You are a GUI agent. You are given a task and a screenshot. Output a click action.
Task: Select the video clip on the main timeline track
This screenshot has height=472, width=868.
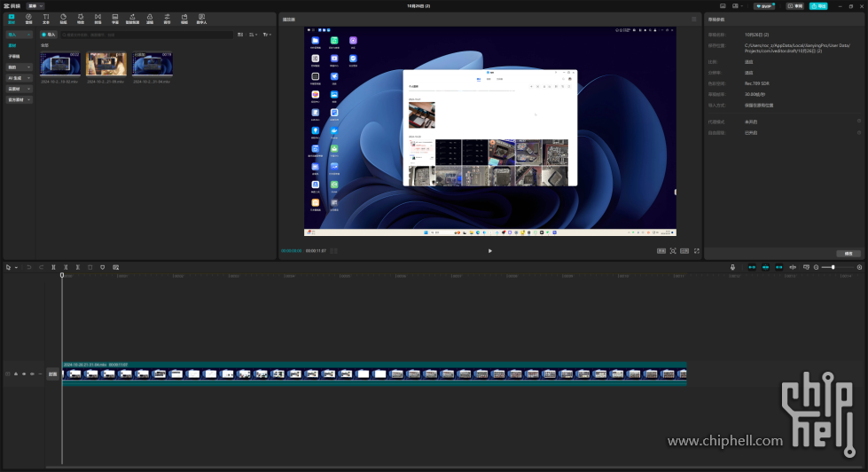coord(374,374)
